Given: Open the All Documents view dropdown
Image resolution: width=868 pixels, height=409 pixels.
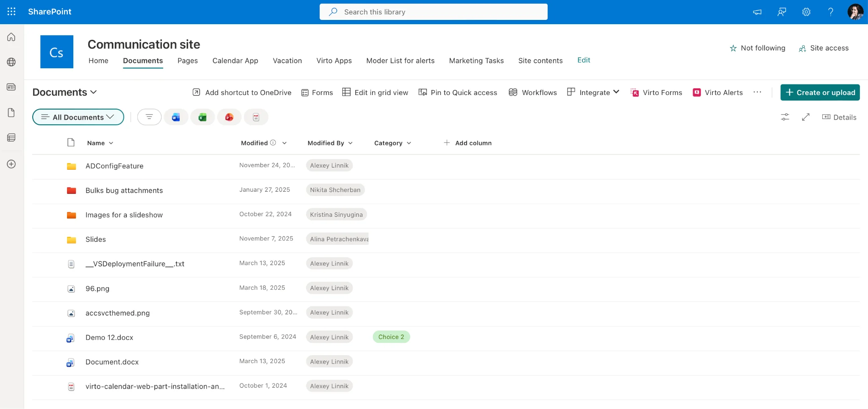Looking at the screenshot, I should coord(78,117).
